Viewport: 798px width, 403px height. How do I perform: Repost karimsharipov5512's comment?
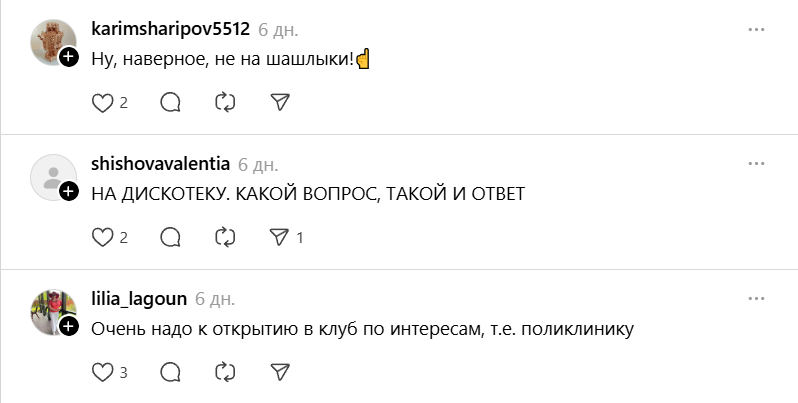pyautogui.click(x=226, y=102)
